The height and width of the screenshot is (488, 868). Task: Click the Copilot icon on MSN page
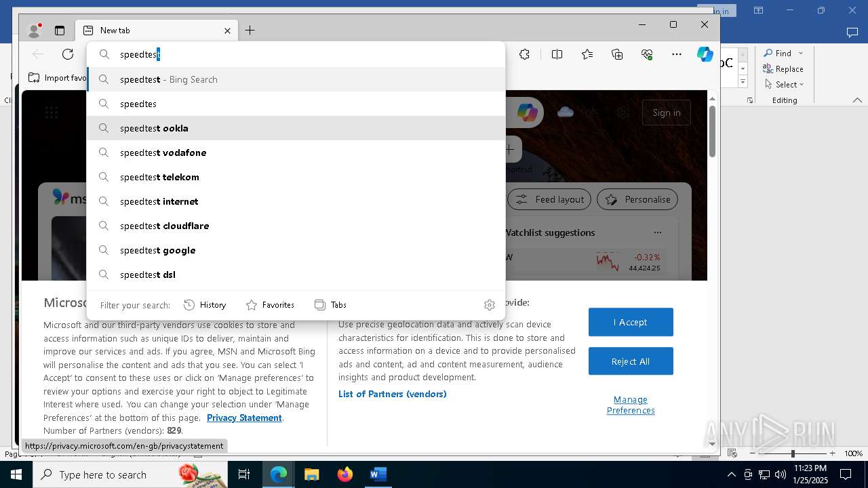point(528,113)
